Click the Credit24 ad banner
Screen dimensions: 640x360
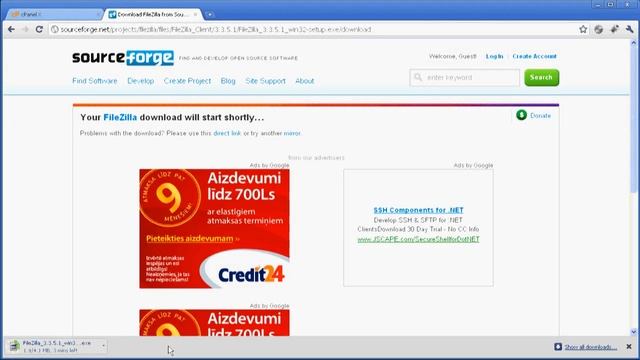pyautogui.click(x=214, y=229)
